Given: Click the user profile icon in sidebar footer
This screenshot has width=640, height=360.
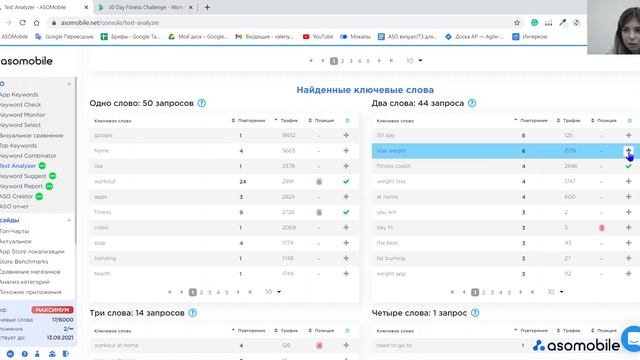Looking at the screenshot, I should pos(38,354).
